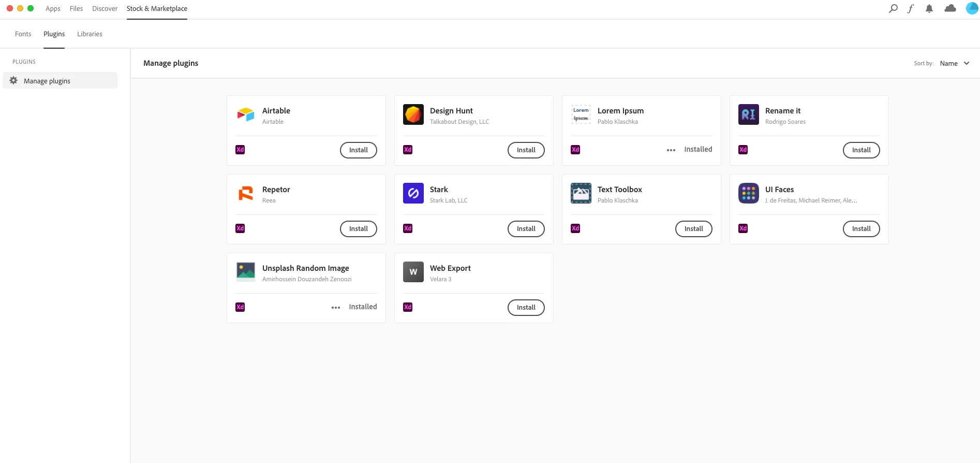The image size is (980, 463).
Task: Open the search magnifier in the top bar
Action: pyautogui.click(x=893, y=8)
